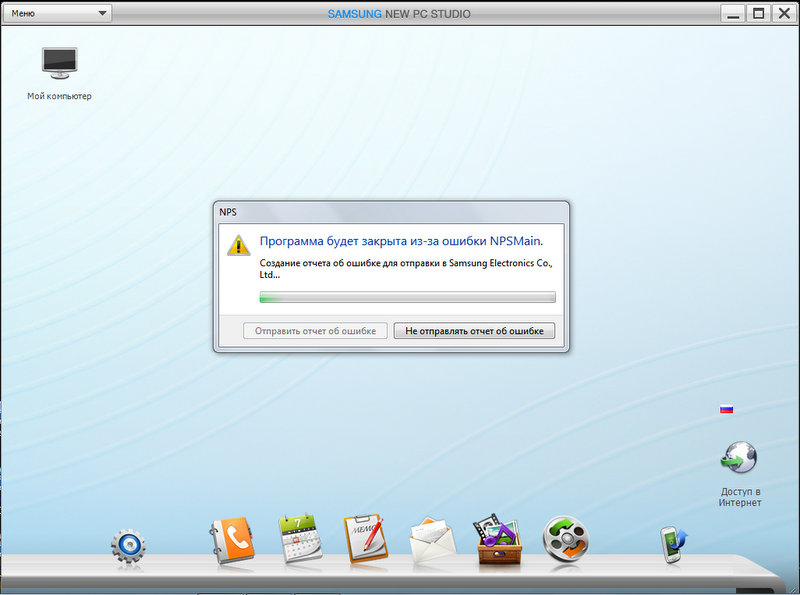Click the warning triangle in NPS dialog
Viewport: 800px width, 595px height.
click(x=238, y=245)
